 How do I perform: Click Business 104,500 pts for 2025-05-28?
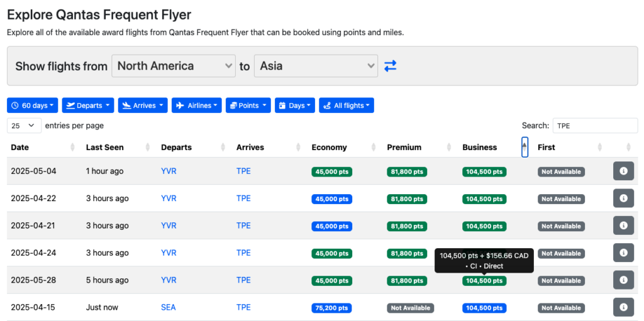click(x=484, y=281)
